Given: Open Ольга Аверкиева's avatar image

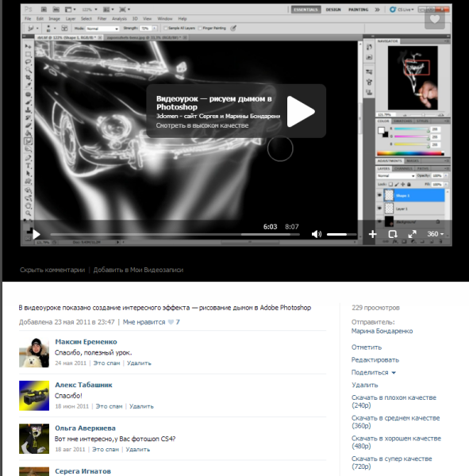Looking at the screenshot, I should tap(34, 439).
